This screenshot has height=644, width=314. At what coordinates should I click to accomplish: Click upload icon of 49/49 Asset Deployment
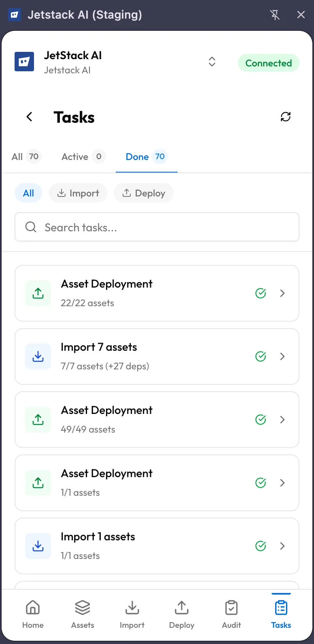pyautogui.click(x=38, y=420)
